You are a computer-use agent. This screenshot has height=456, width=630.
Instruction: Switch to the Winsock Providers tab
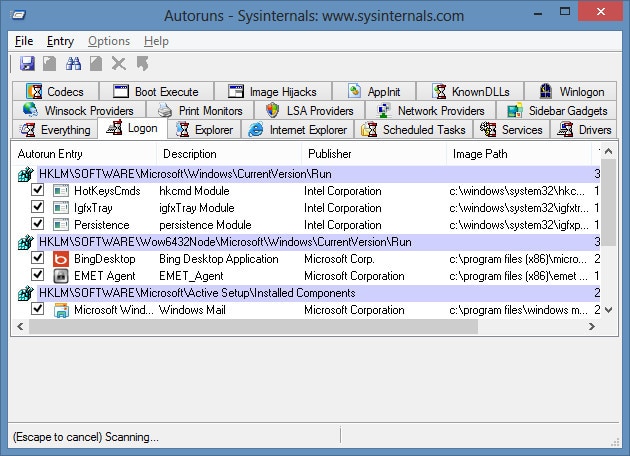pos(79,110)
